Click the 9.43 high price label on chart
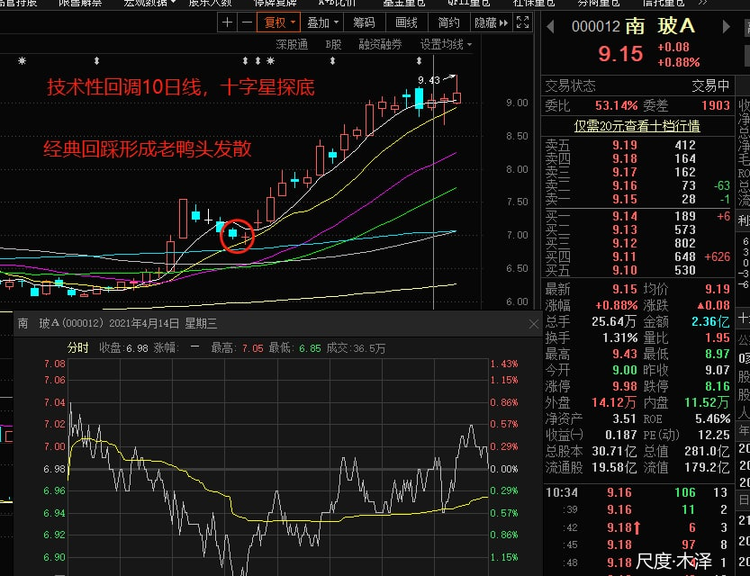Image resolution: width=750 pixels, height=576 pixels. [x=429, y=80]
